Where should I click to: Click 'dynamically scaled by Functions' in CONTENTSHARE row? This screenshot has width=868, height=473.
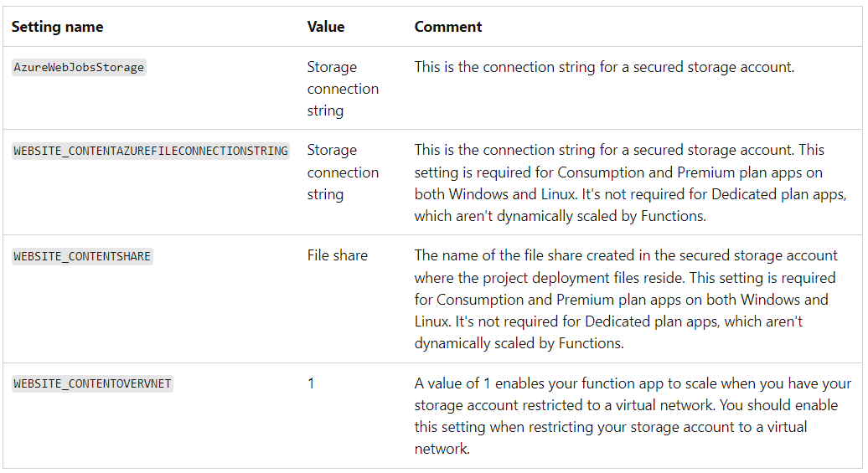[x=519, y=343]
